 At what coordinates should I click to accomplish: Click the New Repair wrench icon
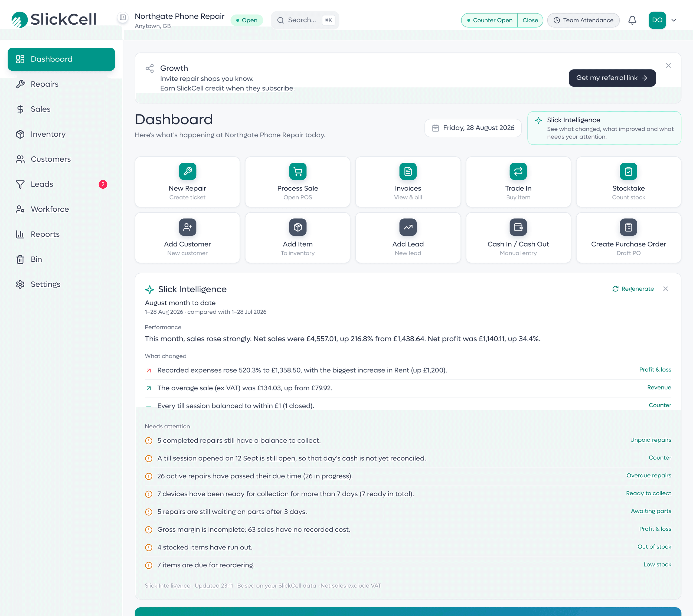tap(188, 171)
